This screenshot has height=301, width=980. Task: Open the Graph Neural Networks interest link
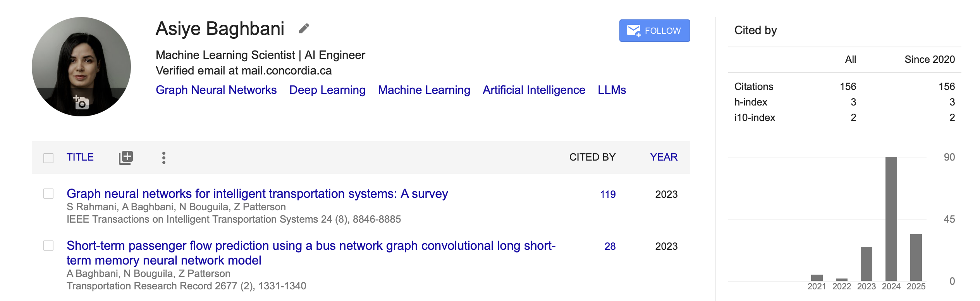216,90
